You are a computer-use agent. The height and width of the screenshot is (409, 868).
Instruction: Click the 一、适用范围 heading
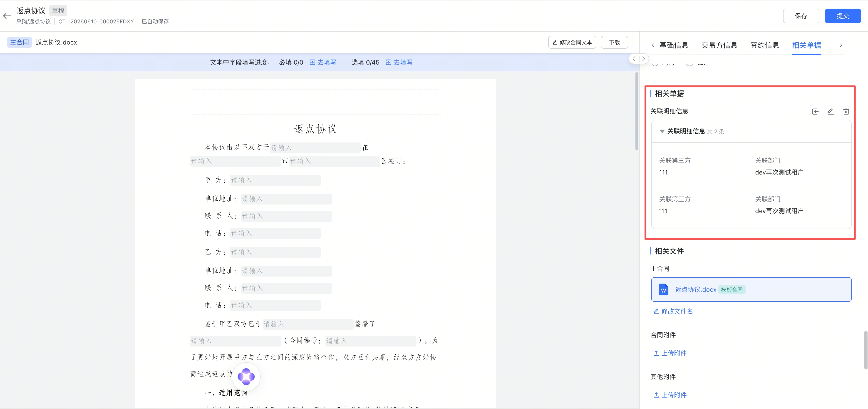tap(226, 393)
